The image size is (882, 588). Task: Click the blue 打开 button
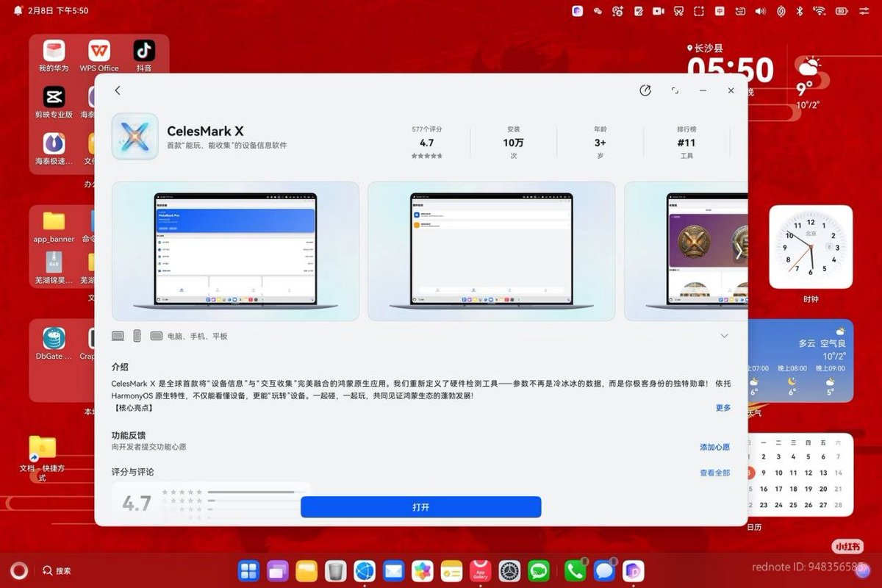click(x=420, y=507)
